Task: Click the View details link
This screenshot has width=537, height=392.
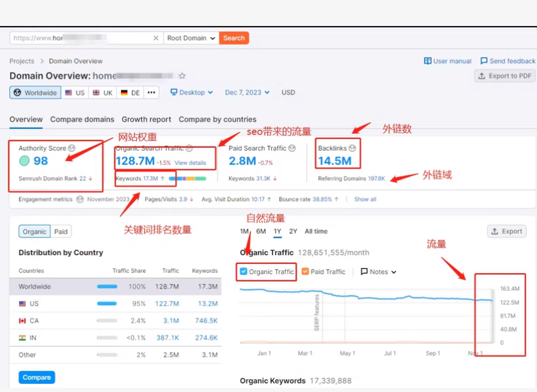Action: click(x=189, y=163)
